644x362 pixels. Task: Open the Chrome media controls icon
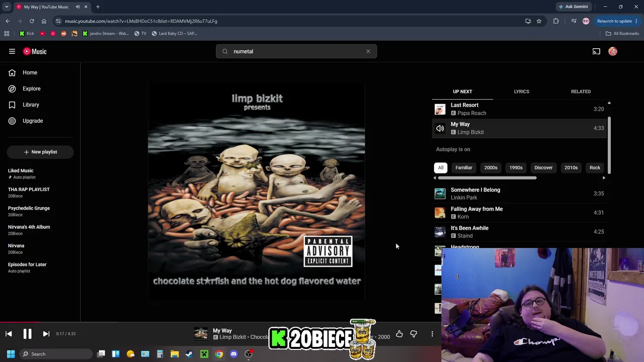click(x=574, y=21)
